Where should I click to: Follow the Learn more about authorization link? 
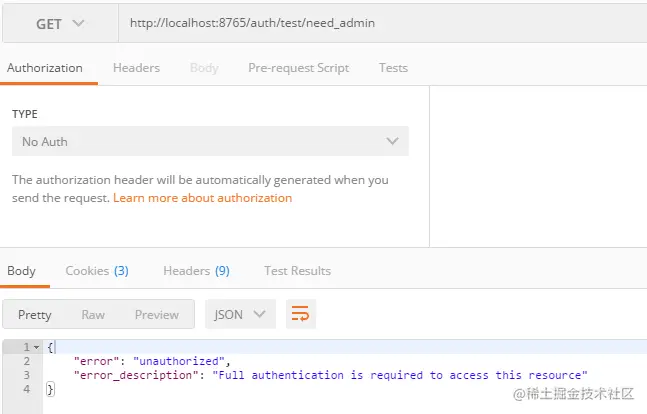tap(202, 198)
